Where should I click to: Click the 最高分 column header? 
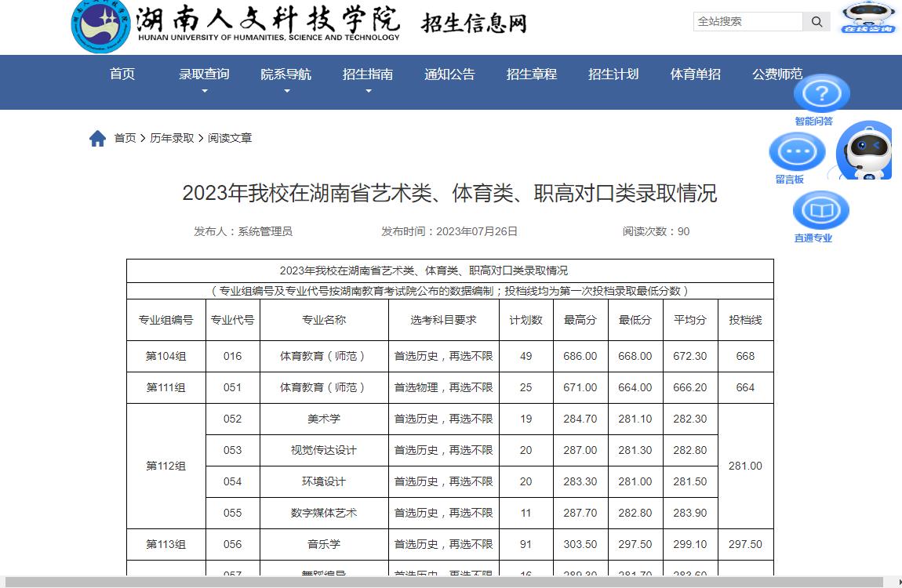(580, 320)
